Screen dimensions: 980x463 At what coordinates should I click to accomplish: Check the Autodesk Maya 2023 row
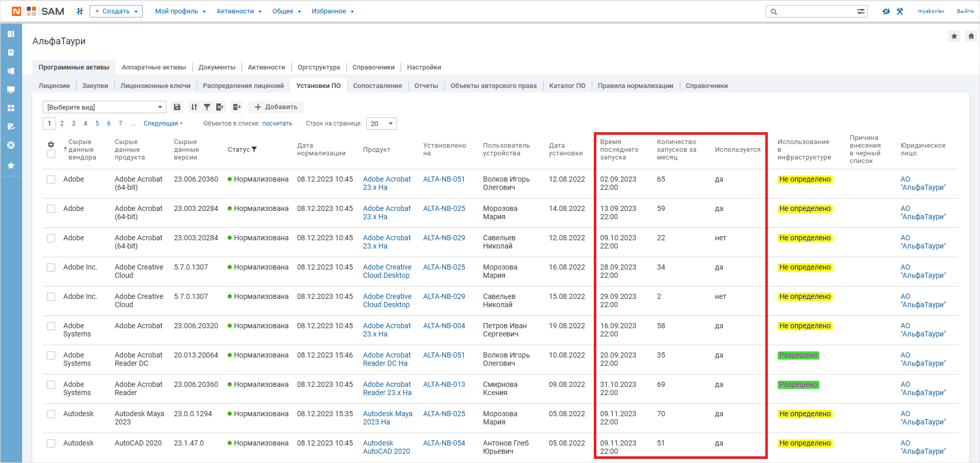pyautogui.click(x=51, y=414)
